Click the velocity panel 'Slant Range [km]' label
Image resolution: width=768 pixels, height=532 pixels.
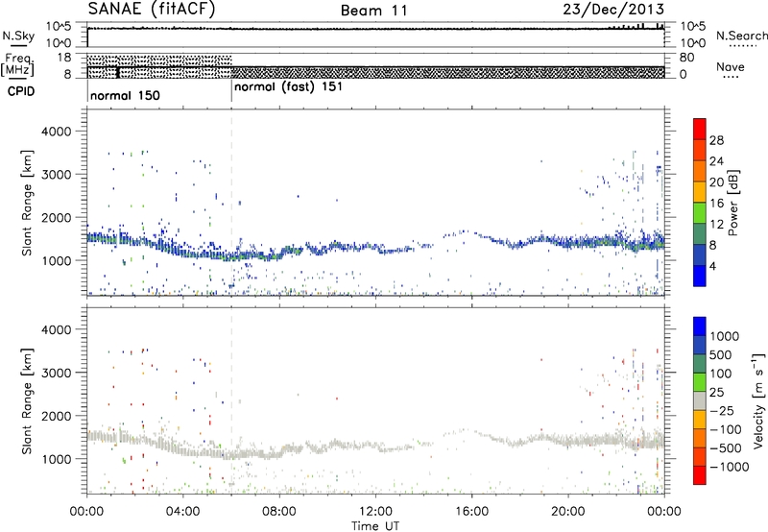coord(27,400)
